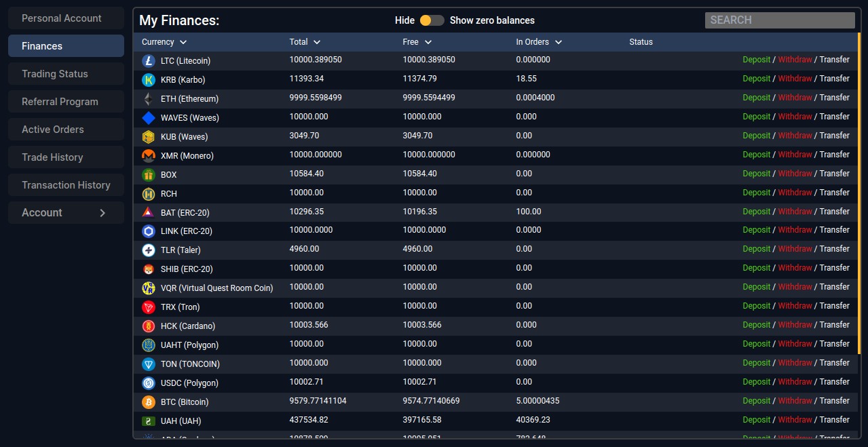This screenshot has height=447, width=868.
Task: Click Deposit for LTC (Litecoin)
Action: [x=757, y=60]
